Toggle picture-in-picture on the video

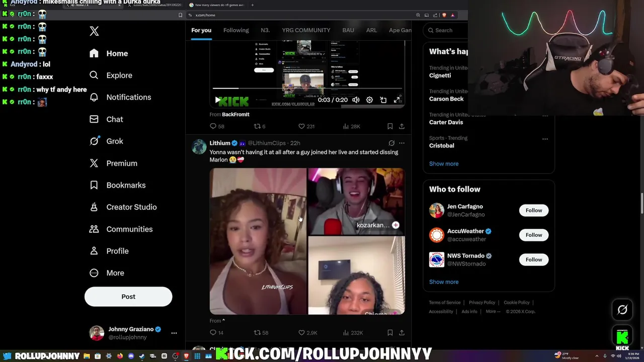[x=383, y=100]
